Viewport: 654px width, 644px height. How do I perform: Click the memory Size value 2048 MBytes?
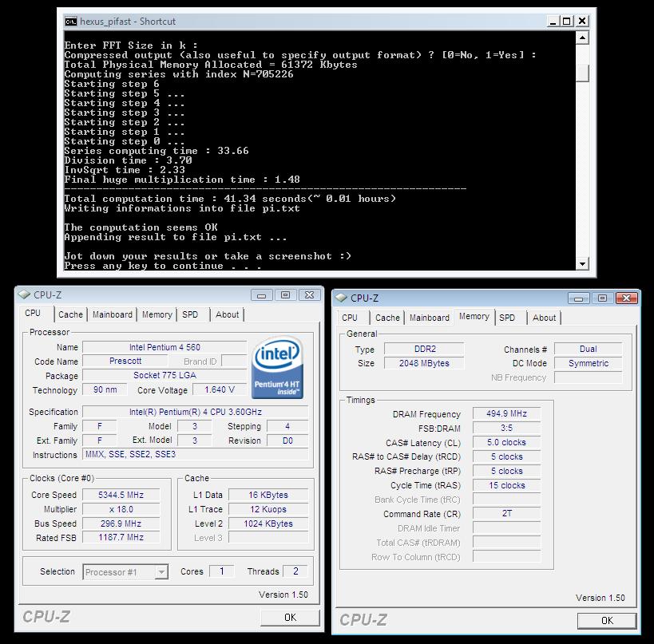(424, 363)
